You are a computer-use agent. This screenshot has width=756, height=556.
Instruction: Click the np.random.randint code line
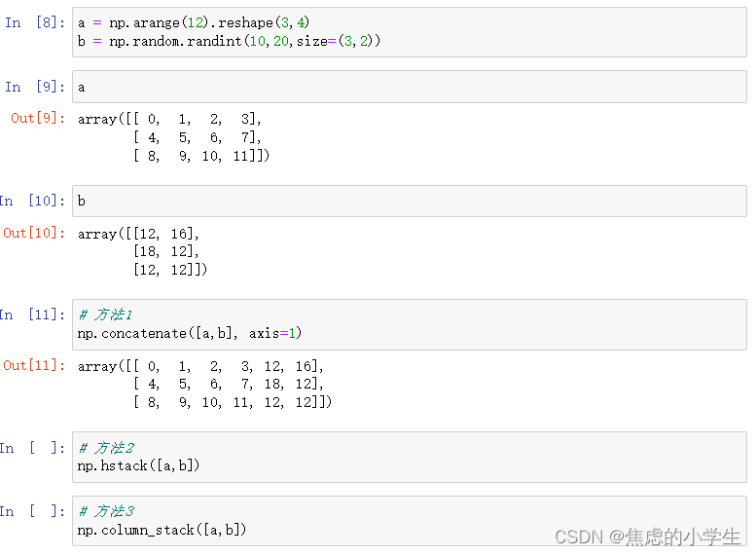[x=229, y=41]
